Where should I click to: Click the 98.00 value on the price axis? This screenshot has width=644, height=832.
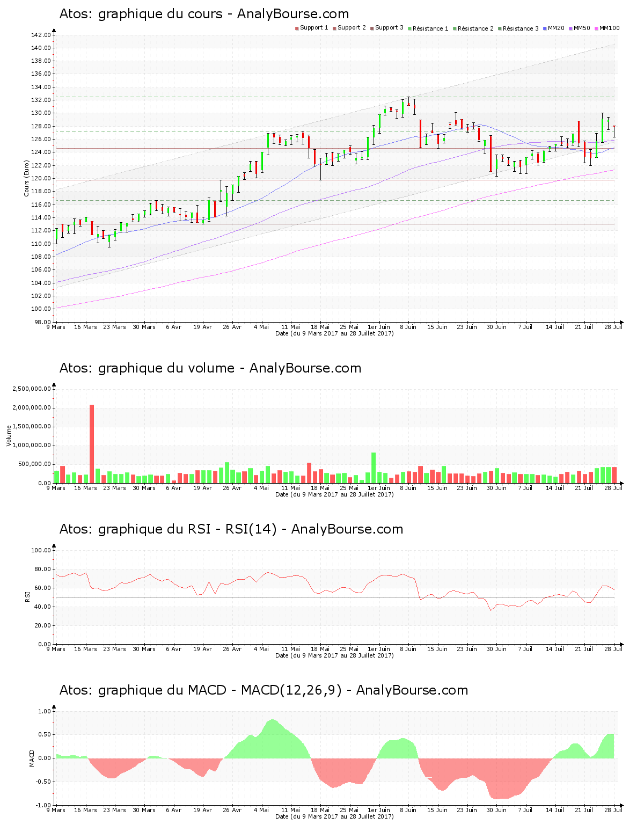coord(42,322)
